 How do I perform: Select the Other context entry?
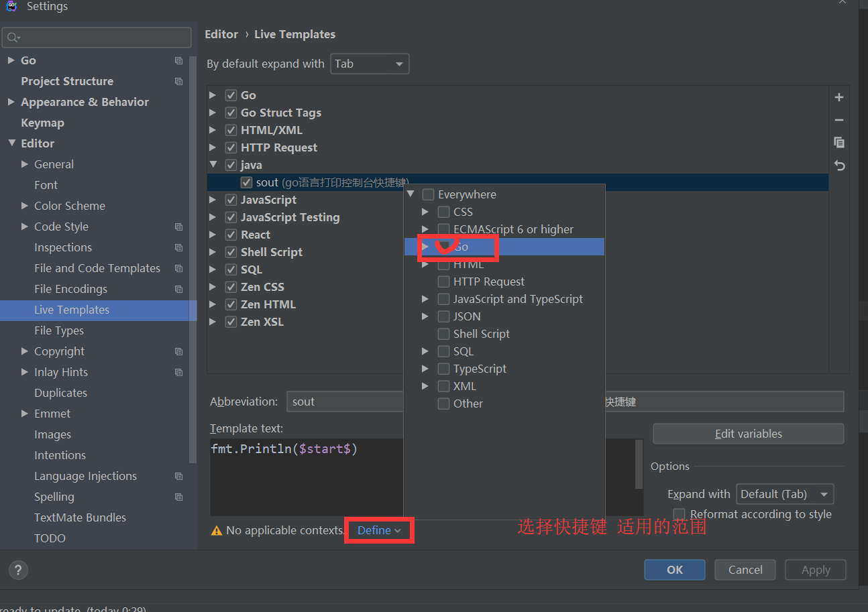pos(468,404)
